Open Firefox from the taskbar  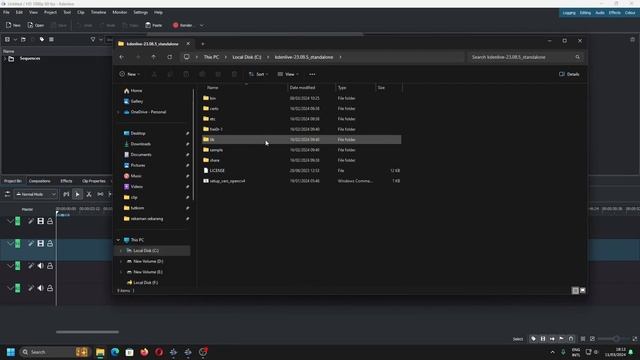[144, 352]
